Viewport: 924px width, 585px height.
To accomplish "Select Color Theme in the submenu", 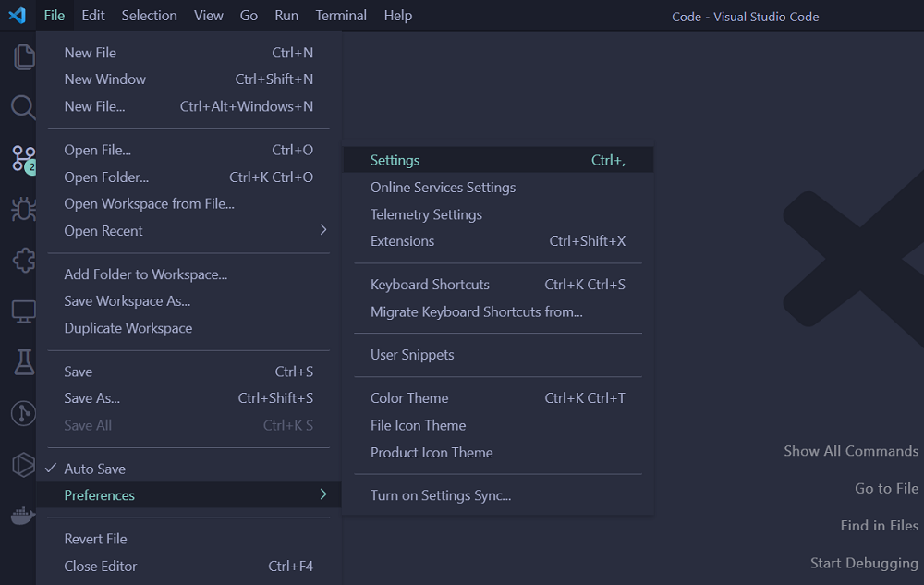I will (x=409, y=398).
